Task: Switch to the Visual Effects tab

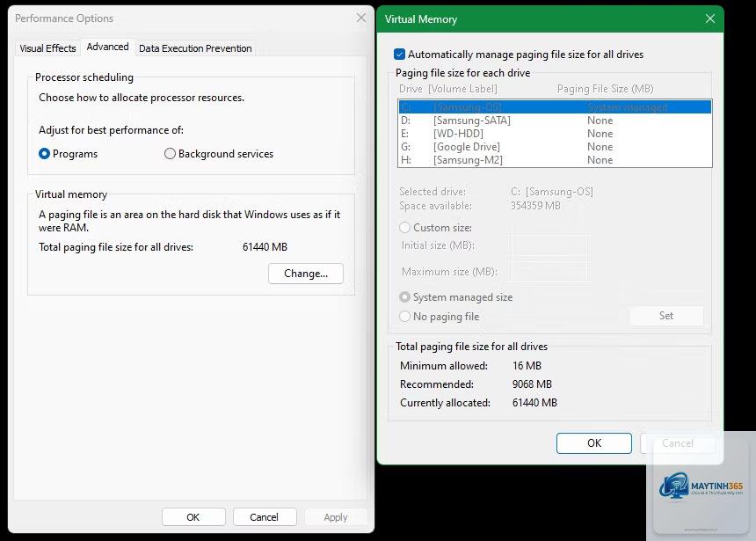Action: 47,48
